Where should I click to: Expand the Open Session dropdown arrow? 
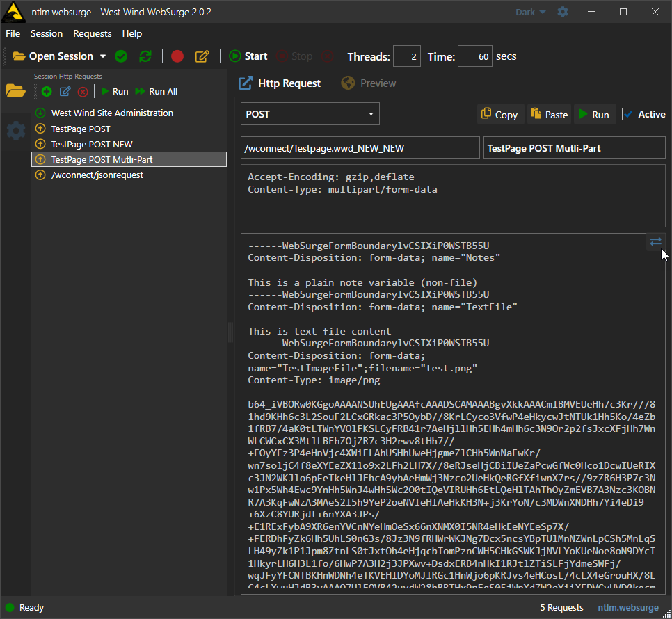pos(103,56)
